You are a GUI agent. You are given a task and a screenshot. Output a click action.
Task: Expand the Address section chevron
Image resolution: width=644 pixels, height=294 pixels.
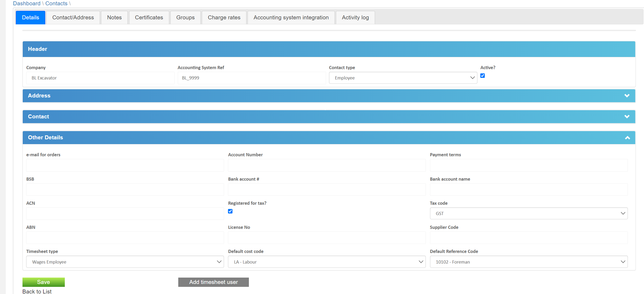point(627,96)
